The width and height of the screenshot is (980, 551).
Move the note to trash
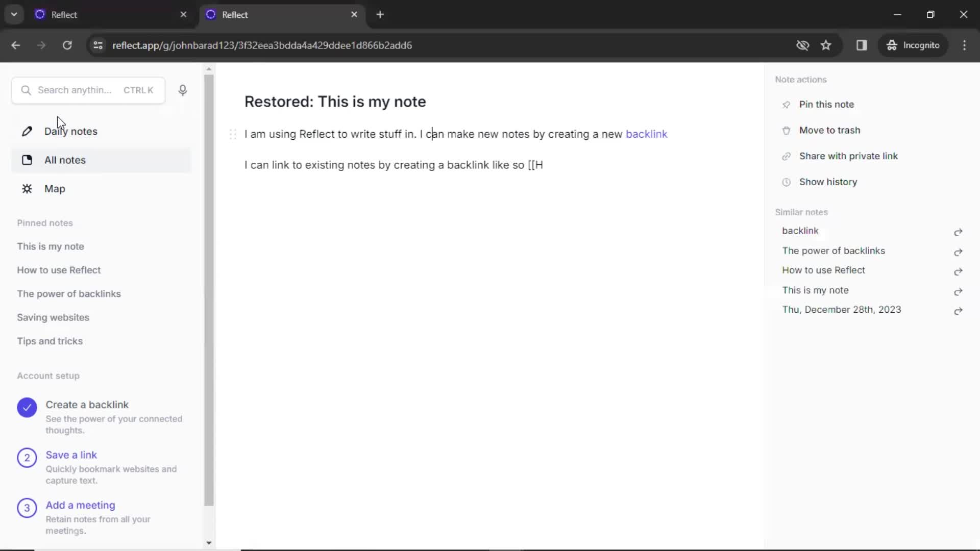[829, 130]
